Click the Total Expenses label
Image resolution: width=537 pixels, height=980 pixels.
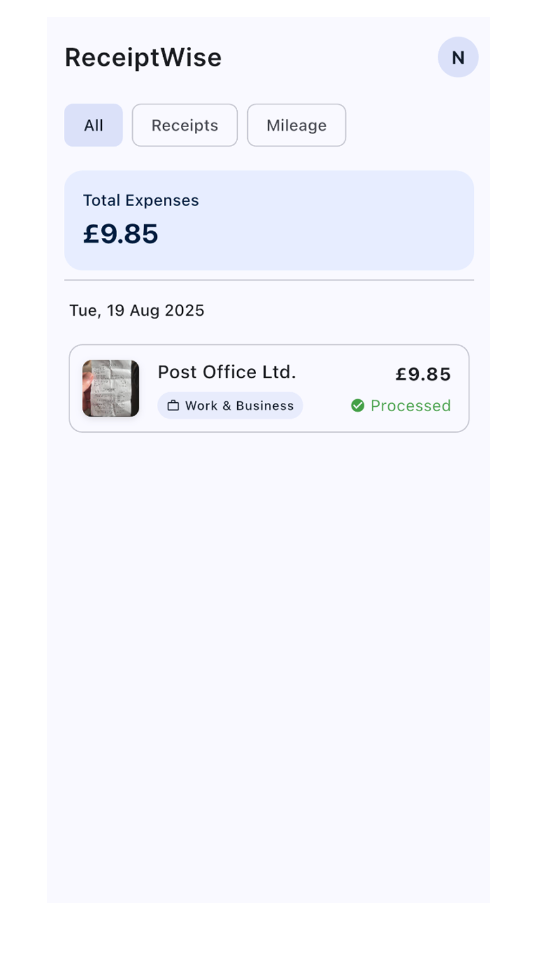140,201
